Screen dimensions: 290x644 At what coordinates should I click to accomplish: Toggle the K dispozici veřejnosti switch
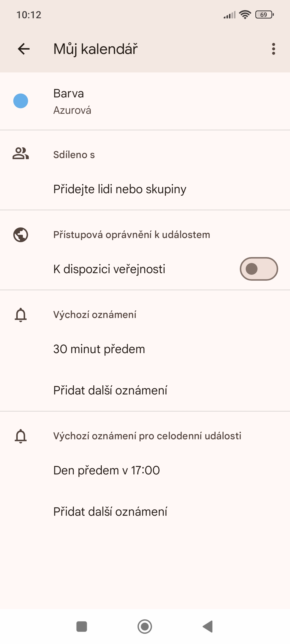(x=259, y=269)
